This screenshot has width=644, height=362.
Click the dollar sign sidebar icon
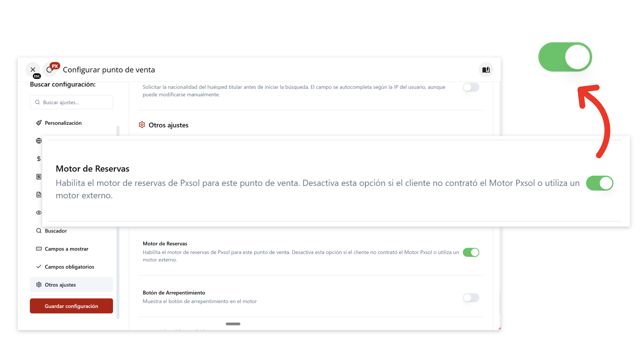tap(39, 159)
